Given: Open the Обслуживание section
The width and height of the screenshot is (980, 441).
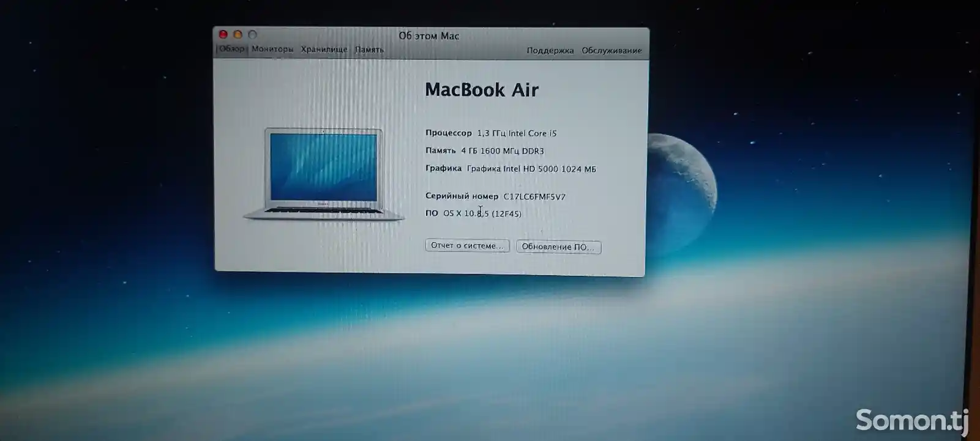Looking at the screenshot, I should [612, 50].
